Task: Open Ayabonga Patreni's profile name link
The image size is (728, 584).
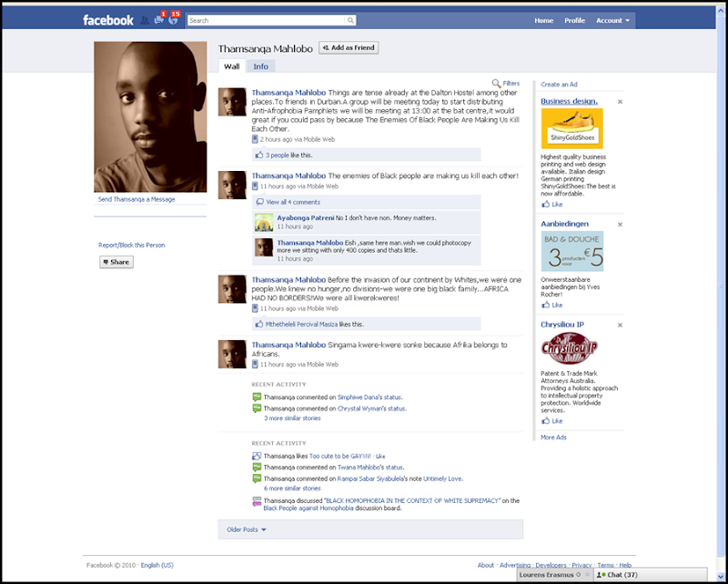Action: [x=306, y=217]
